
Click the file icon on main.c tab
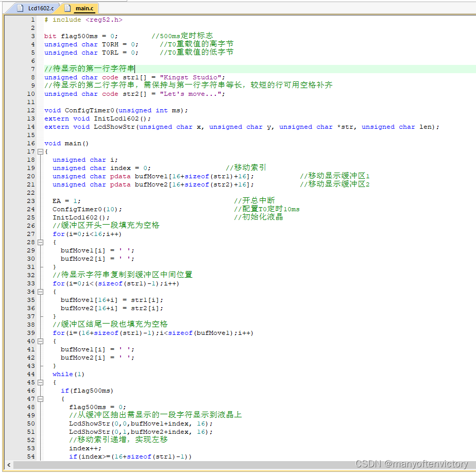[x=67, y=8]
